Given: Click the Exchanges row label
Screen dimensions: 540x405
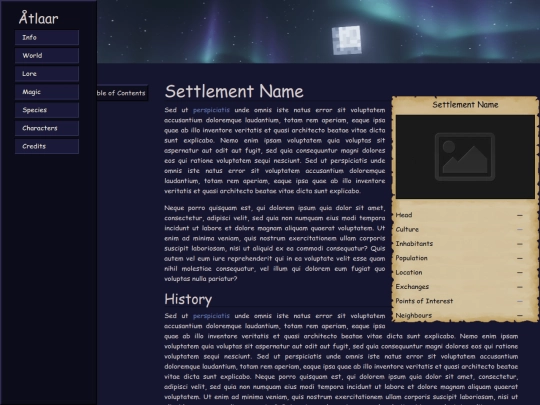Looking at the screenshot, I should pos(412,287).
